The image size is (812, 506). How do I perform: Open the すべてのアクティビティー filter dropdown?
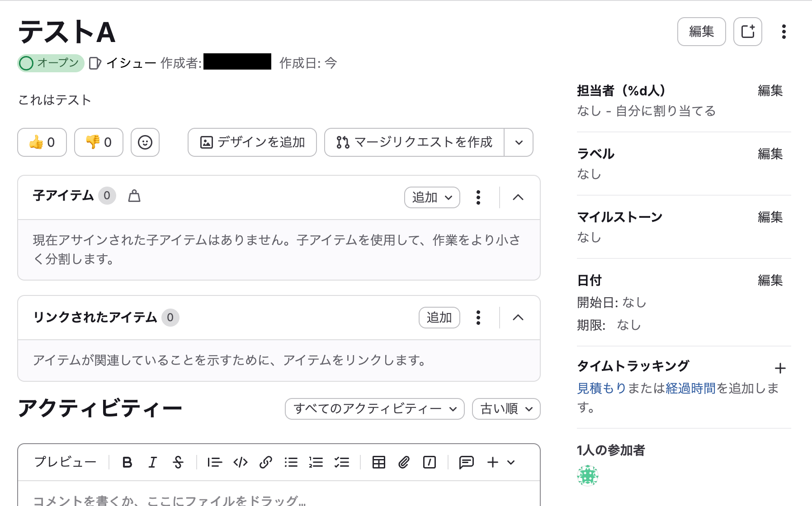coord(375,409)
